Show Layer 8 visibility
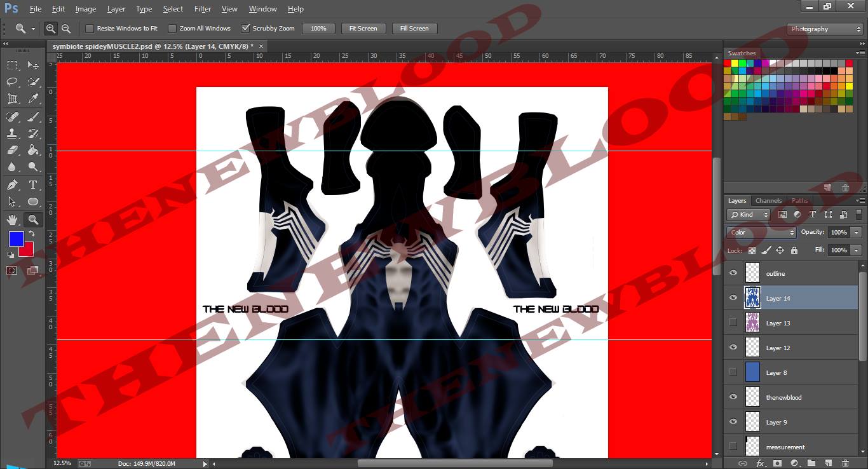This screenshot has width=868, height=469. (733, 372)
